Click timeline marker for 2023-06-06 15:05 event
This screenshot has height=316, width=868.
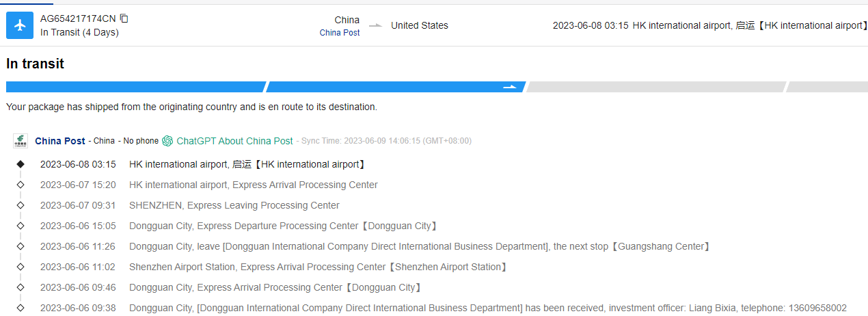pos(21,226)
